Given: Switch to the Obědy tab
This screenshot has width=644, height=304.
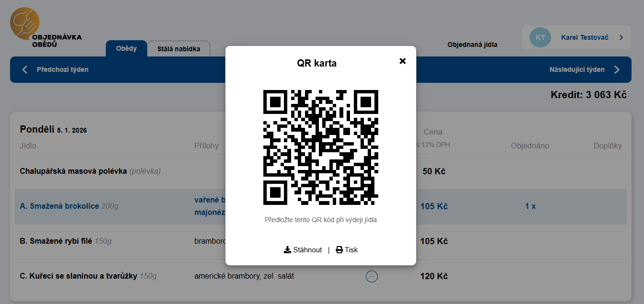Looking at the screenshot, I should point(126,48).
